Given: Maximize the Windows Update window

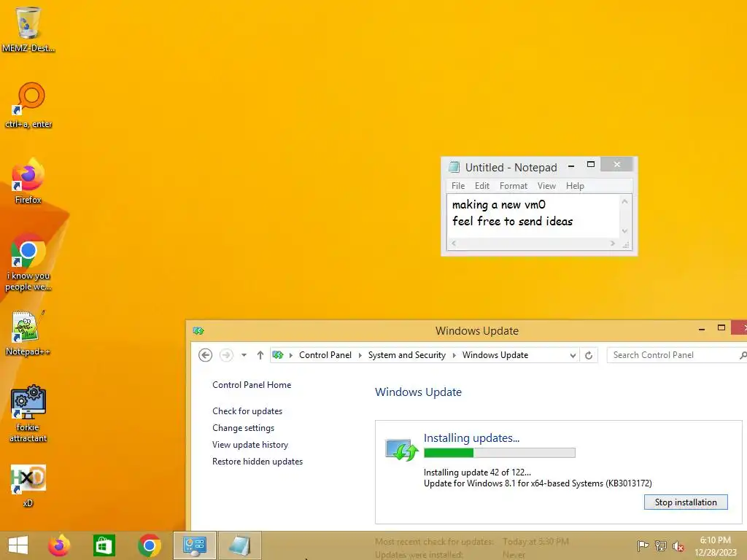Looking at the screenshot, I should point(721,328).
